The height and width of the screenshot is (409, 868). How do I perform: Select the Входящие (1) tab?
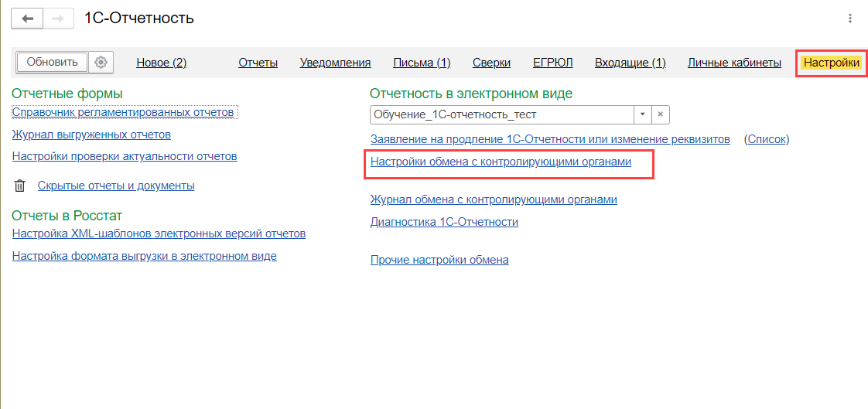630,63
